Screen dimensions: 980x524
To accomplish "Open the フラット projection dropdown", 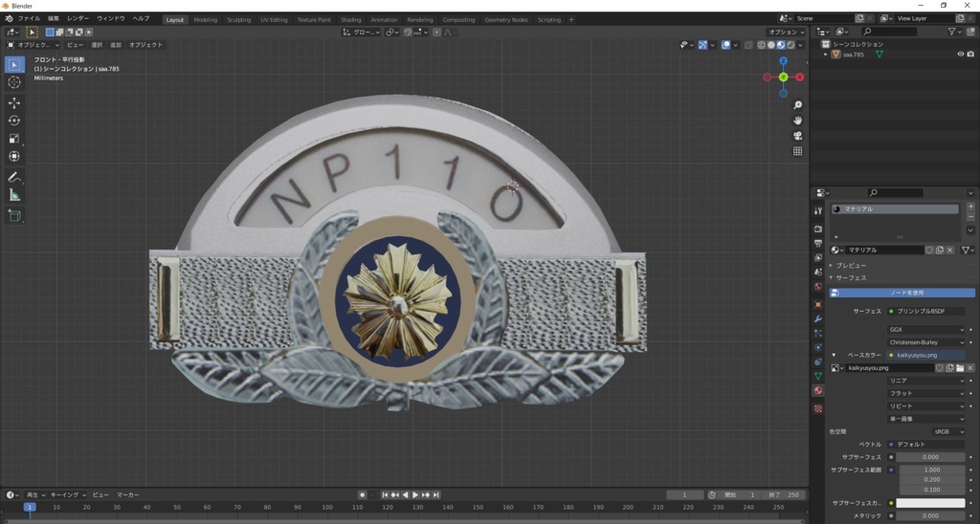I will click(926, 393).
